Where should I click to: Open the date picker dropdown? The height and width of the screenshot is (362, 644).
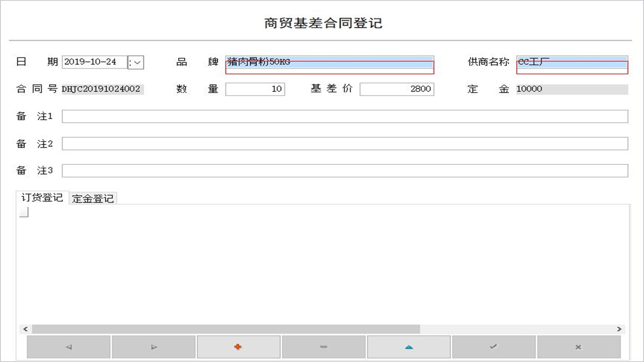click(137, 62)
